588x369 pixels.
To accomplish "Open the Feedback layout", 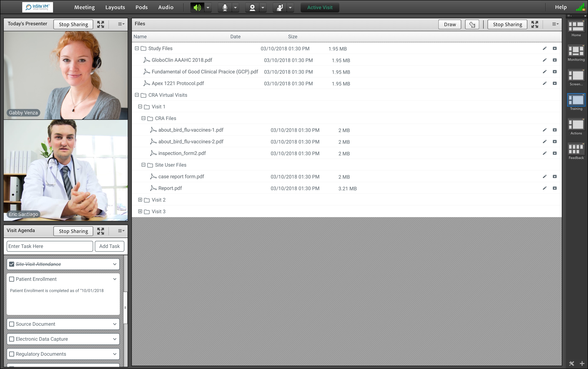I will [576, 149].
